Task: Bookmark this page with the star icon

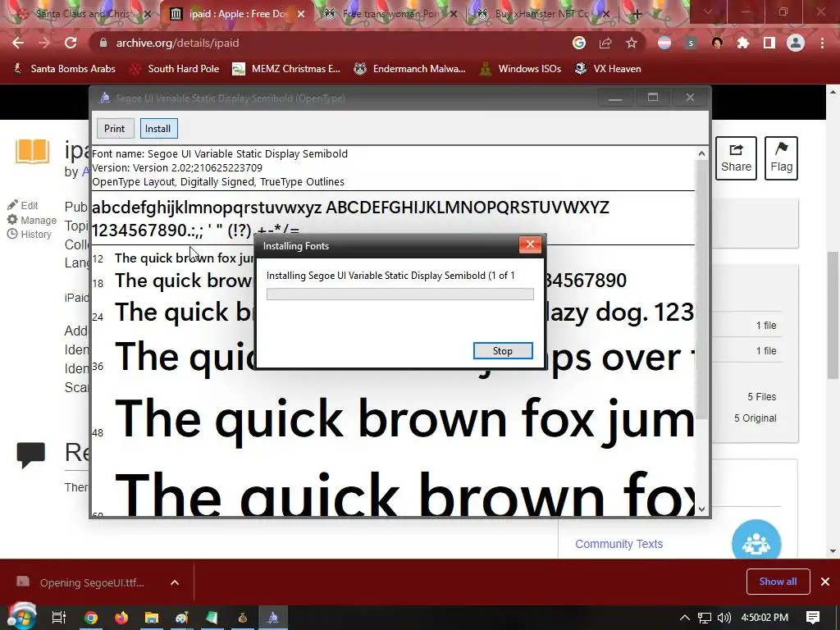Action: [632, 43]
